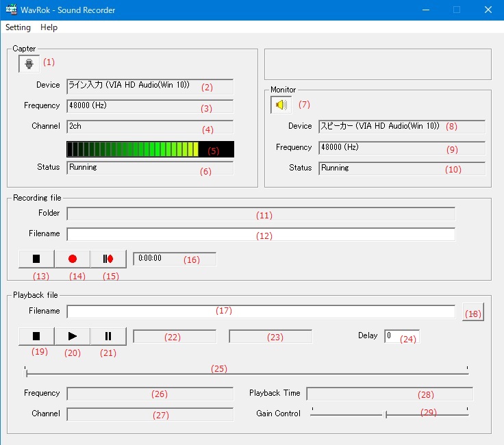Pause recording with the pause-record button
Viewport: 504px width, 445px height.
click(x=108, y=259)
